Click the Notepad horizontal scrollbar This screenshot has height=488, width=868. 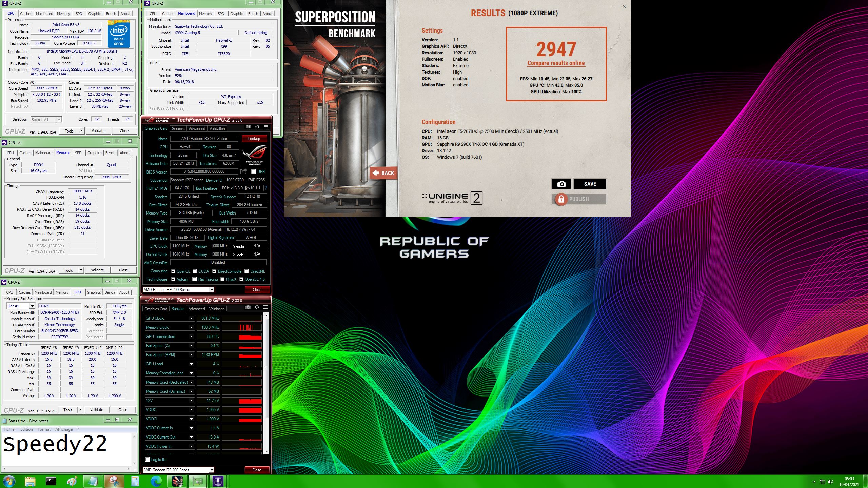[x=66, y=469]
